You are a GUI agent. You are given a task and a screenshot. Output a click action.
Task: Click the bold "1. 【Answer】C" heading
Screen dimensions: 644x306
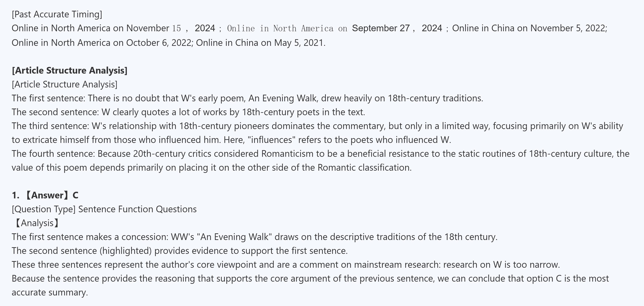click(x=45, y=195)
